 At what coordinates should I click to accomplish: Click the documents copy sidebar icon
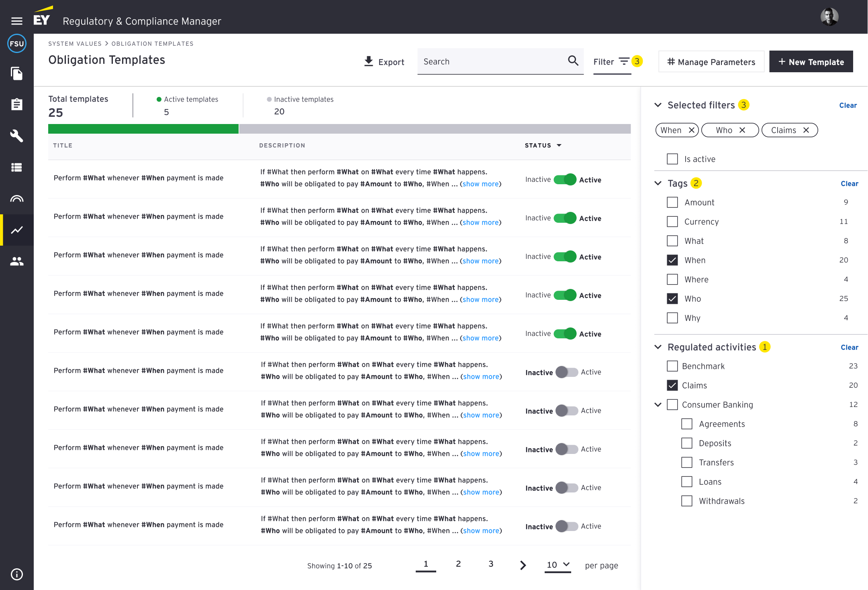point(16,73)
